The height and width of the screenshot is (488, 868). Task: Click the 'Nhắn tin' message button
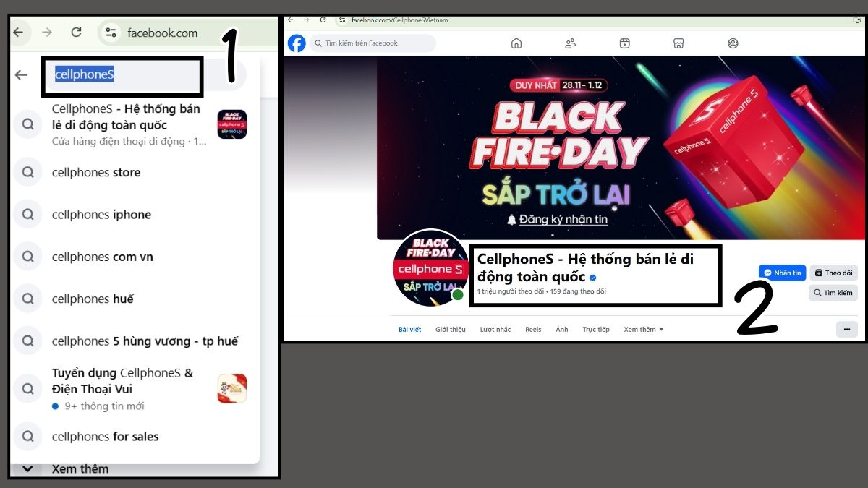[782, 273]
